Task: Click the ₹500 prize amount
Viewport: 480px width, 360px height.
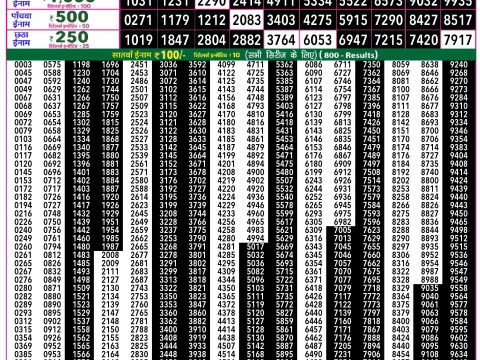Action: point(69,17)
